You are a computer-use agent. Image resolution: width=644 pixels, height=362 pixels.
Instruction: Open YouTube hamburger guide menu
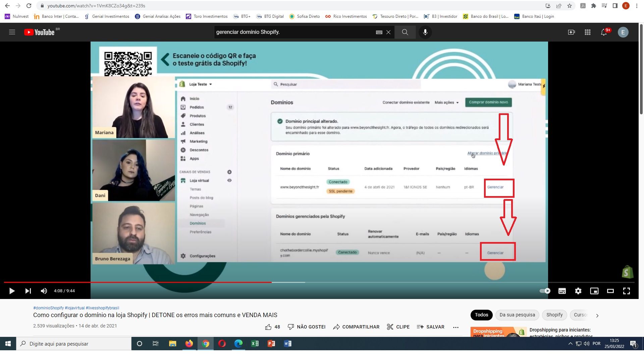12,32
